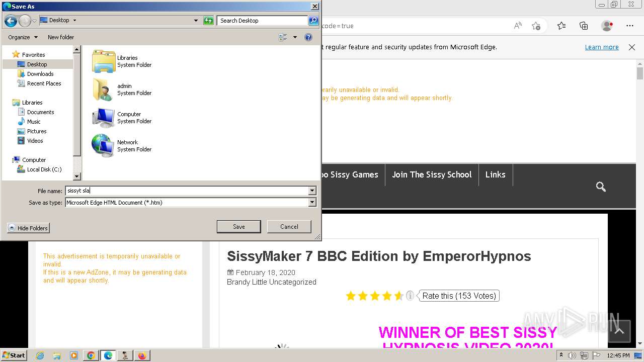This screenshot has height=362, width=644.
Task: Select Videos in the navigation pane
Action: [35, 141]
